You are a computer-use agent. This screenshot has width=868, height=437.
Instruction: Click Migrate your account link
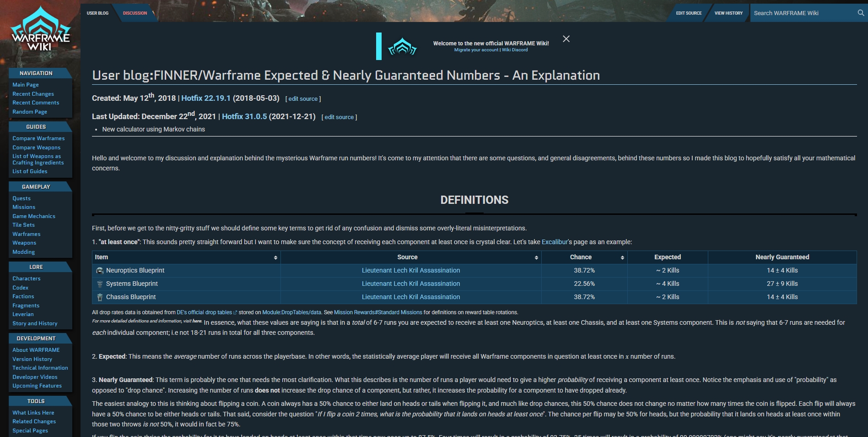(x=476, y=50)
